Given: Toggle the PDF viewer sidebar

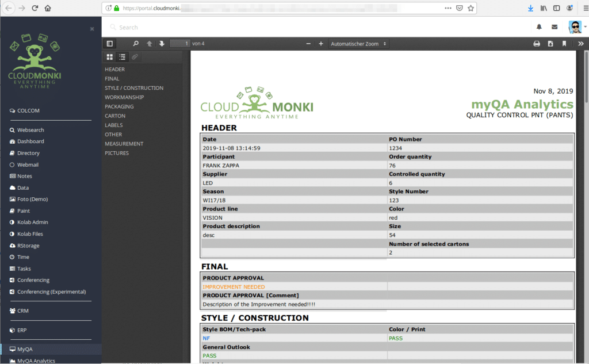Looking at the screenshot, I should [109, 44].
